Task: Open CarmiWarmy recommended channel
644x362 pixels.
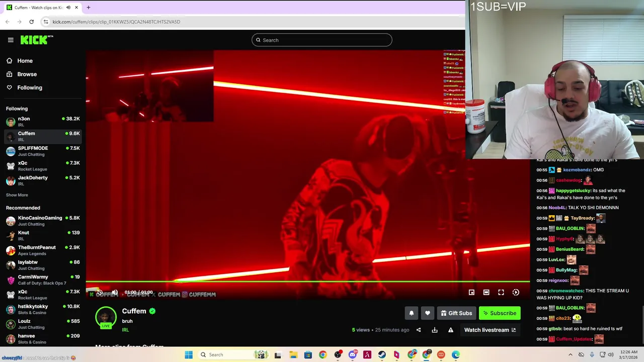Action: [43, 280]
